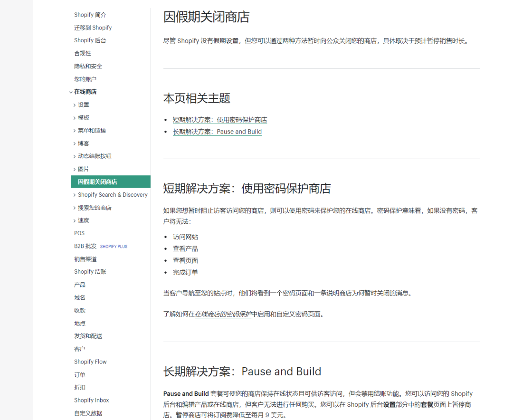Open B2B 批发 sidebar item
Viewport: 513px width, 420px height.
(85, 246)
